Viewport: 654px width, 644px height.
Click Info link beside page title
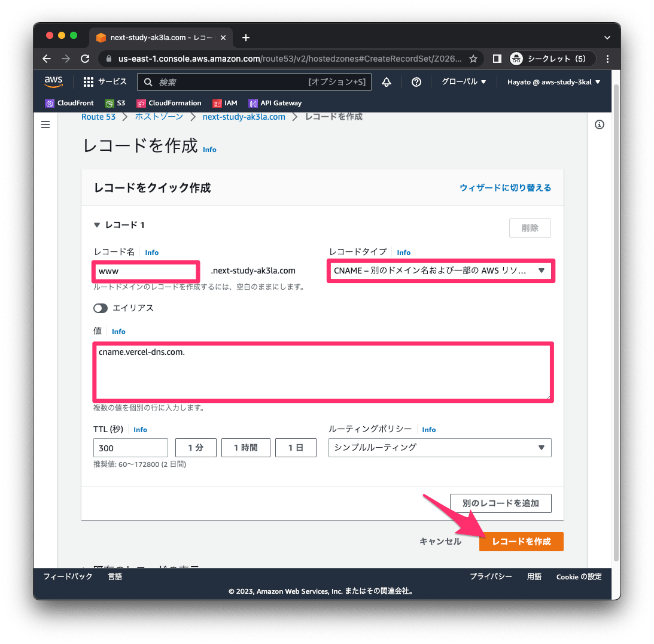210,150
